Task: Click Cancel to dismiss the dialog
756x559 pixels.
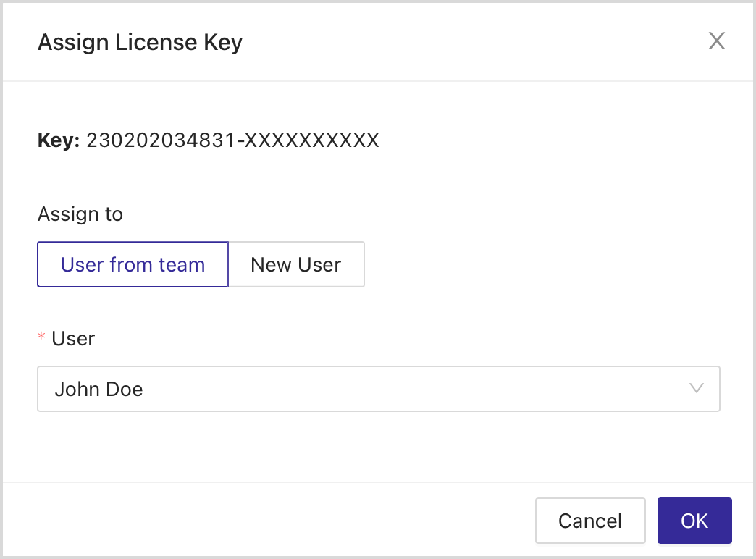Action: (x=590, y=521)
